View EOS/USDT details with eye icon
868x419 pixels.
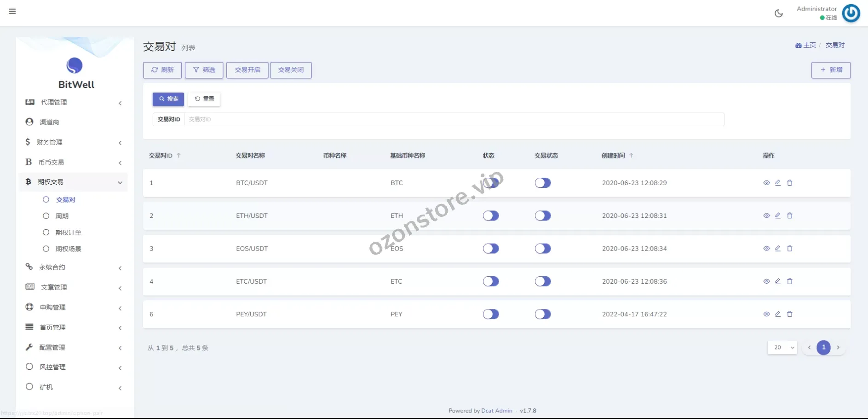[x=766, y=249]
